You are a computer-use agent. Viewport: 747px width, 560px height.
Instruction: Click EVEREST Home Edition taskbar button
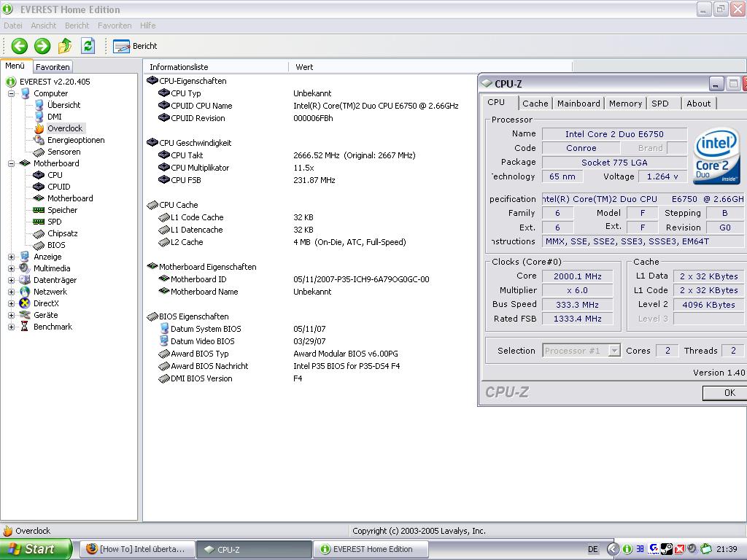coord(369,549)
